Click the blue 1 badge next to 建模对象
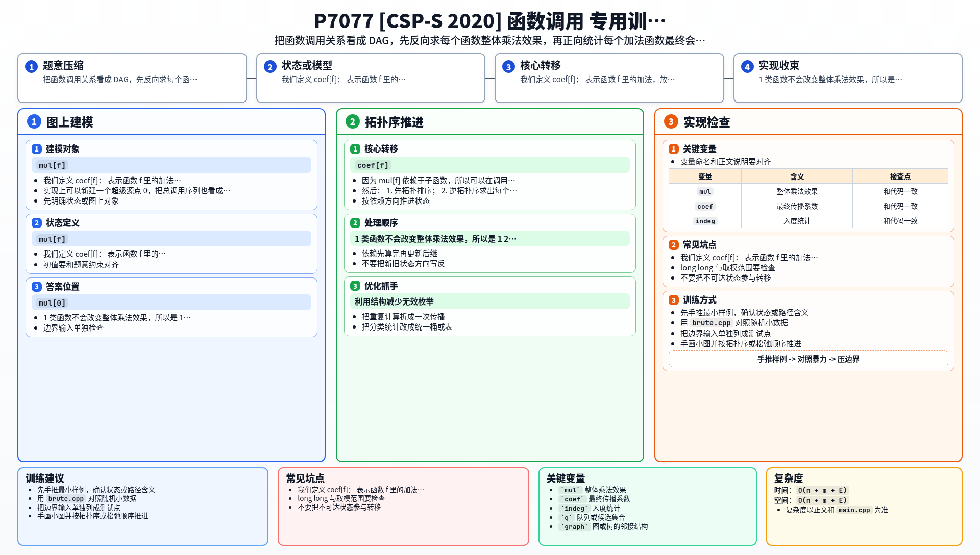This screenshot has height=555, width=980. [x=37, y=149]
